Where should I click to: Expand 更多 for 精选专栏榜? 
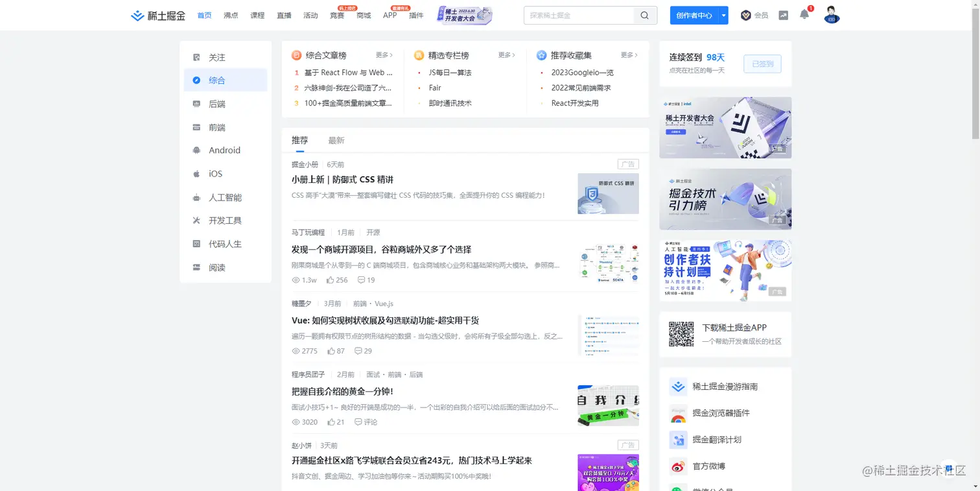[507, 55]
